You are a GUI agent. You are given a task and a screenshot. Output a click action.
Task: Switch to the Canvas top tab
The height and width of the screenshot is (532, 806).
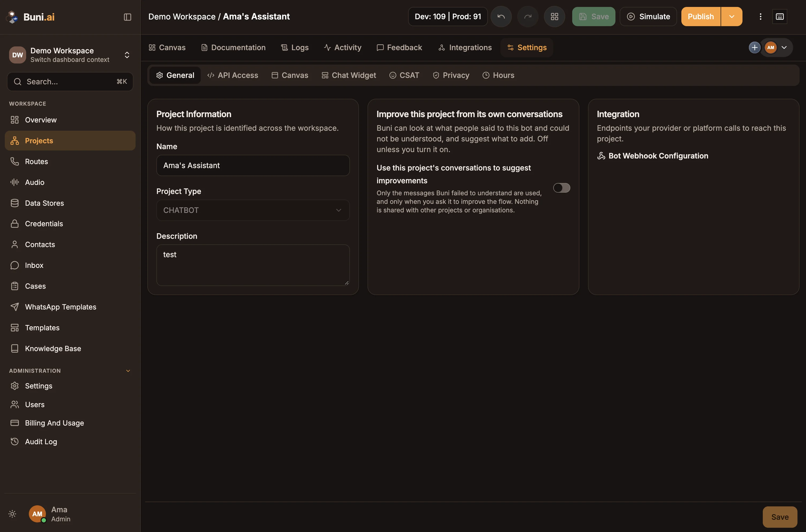167,47
